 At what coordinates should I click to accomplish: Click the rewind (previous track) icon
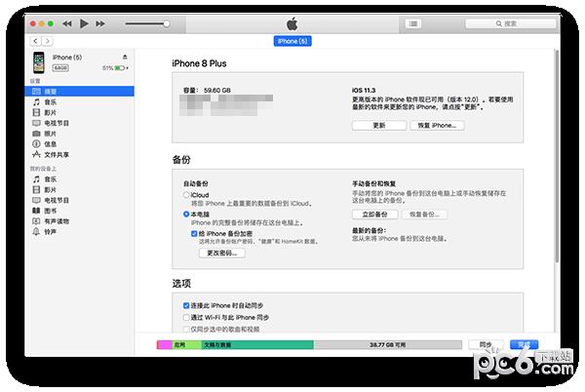coord(67,22)
